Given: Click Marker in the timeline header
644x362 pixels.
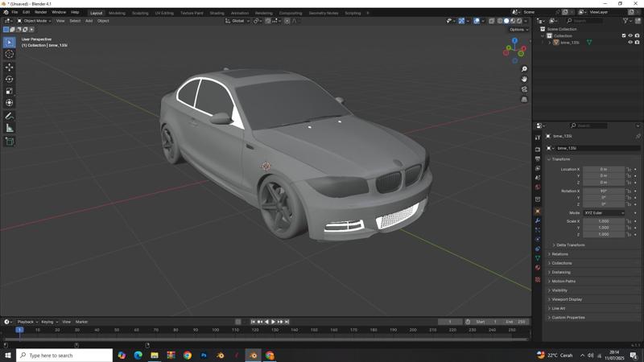Looking at the screenshot, I should 82,322.
